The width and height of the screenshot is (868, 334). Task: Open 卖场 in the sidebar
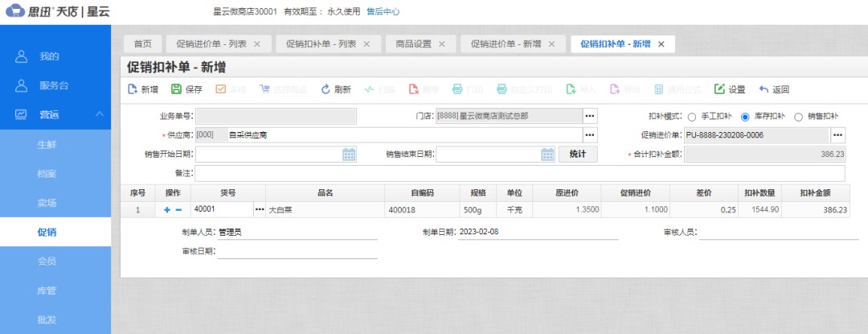pyautogui.click(x=55, y=203)
